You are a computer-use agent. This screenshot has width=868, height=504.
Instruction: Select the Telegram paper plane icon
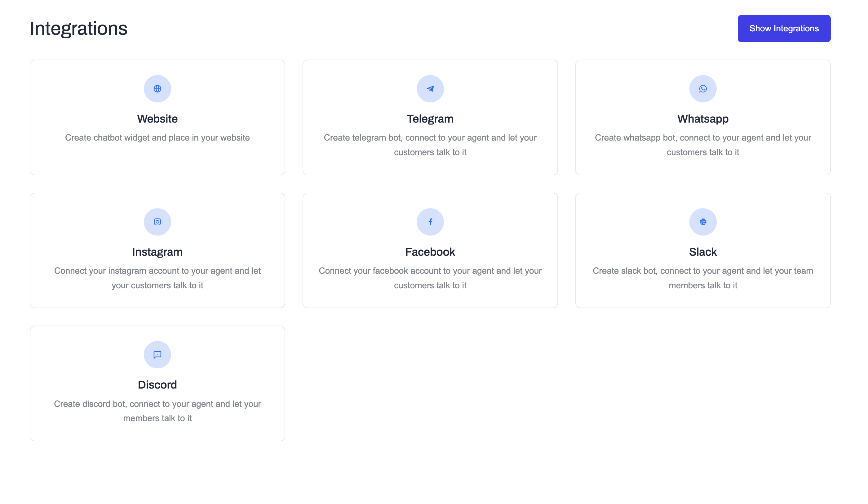(430, 88)
